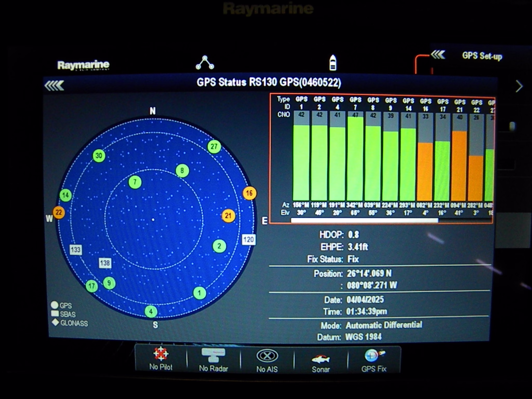Screen dimensions: 532x399
Task: Click the GLONASS legend diamond entry
Action: pos(70,323)
